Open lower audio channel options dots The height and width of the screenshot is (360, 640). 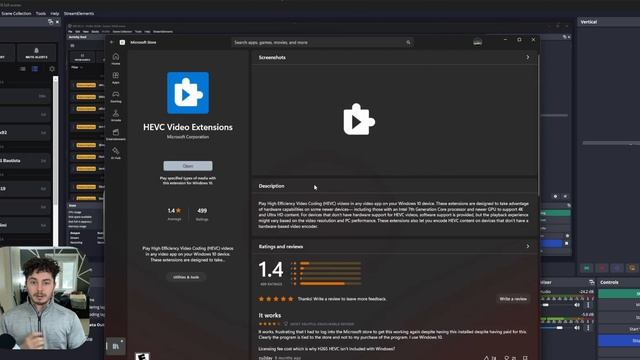[x=588, y=328]
